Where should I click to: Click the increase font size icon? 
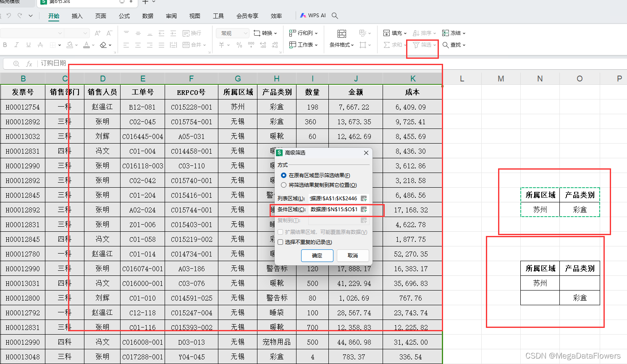click(97, 33)
